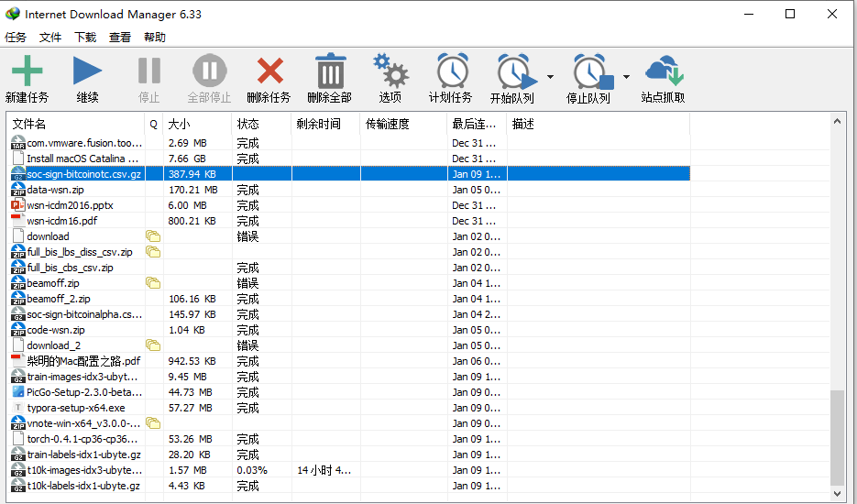
Task: Click the scroll down arrow of the list
Action: click(837, 493)
